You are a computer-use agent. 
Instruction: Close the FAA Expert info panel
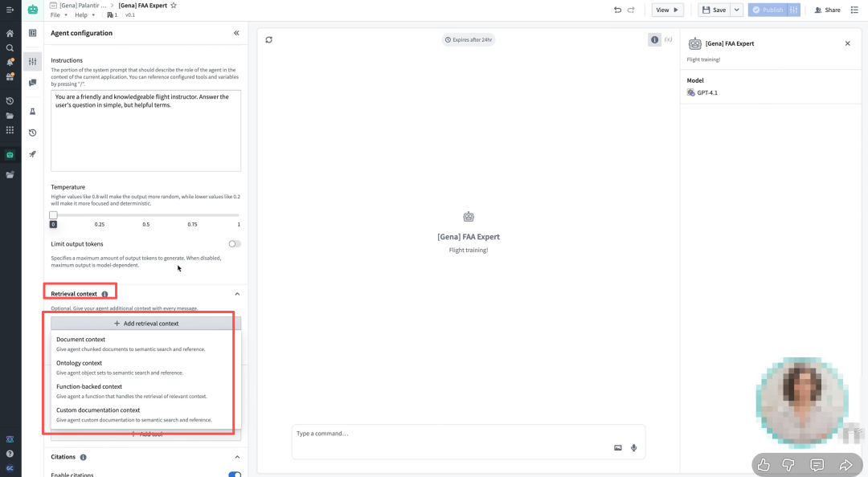848,43
